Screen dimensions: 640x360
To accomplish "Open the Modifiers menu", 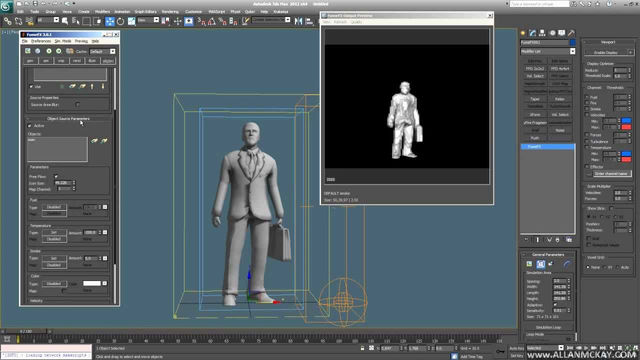I will tap(102, 11).
